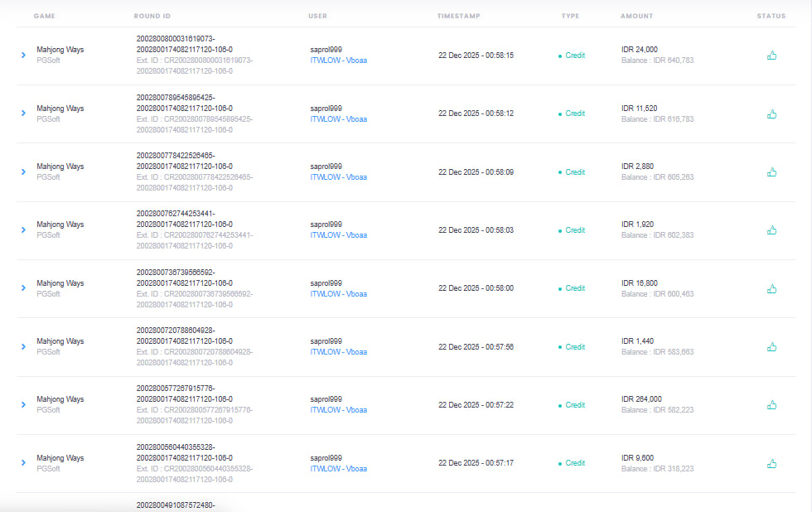The width and height of the screenshot is (812, 512).
Task: Click round ID starting 2002800577267915776
Action: (x=184, y=394)
